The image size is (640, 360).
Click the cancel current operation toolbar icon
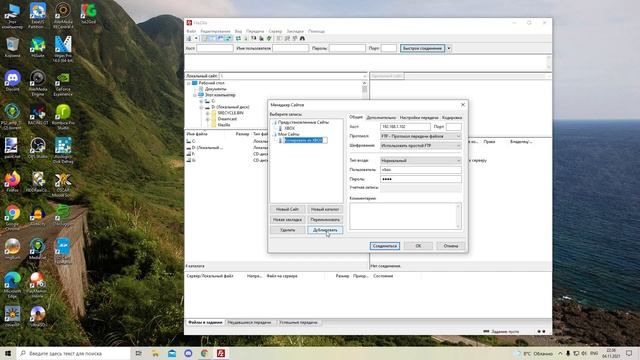coord(253,38)
